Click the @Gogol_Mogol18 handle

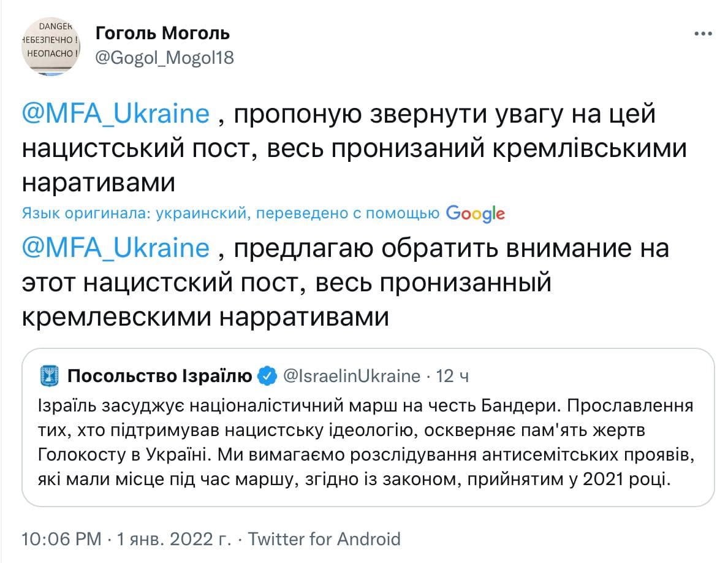click(x=164, y=57)
